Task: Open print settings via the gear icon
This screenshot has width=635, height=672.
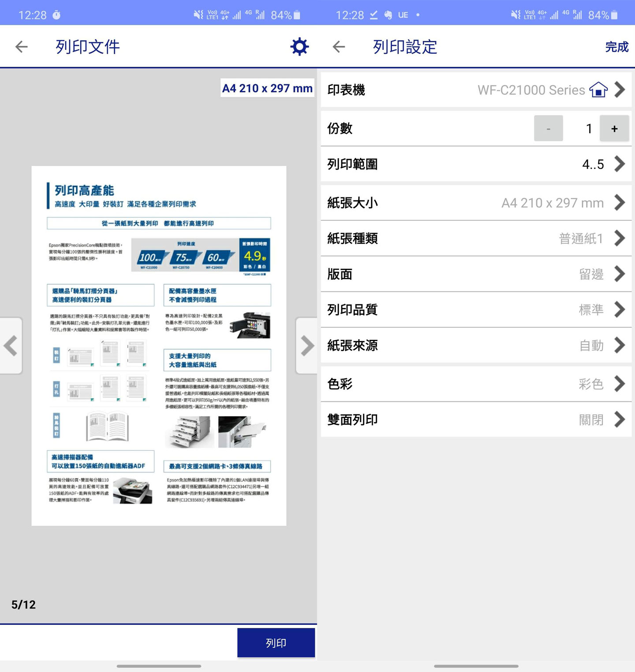Action: coord(299,46)
